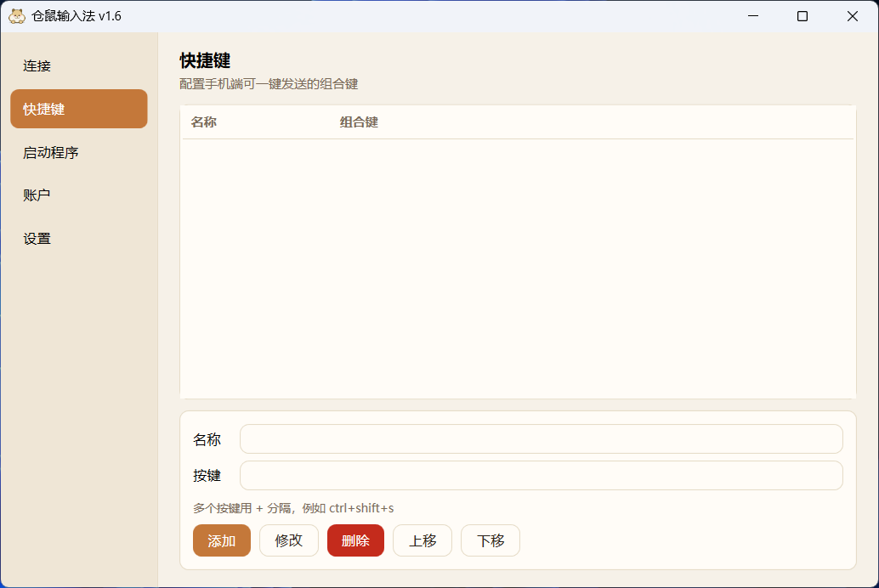Close the 仓鼠输入法 window

coord(852,16)
